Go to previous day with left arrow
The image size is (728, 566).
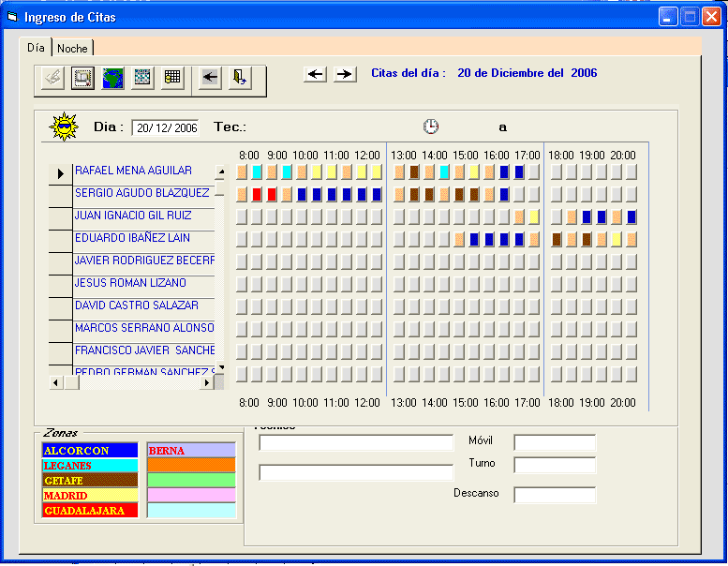coord(316,74)
